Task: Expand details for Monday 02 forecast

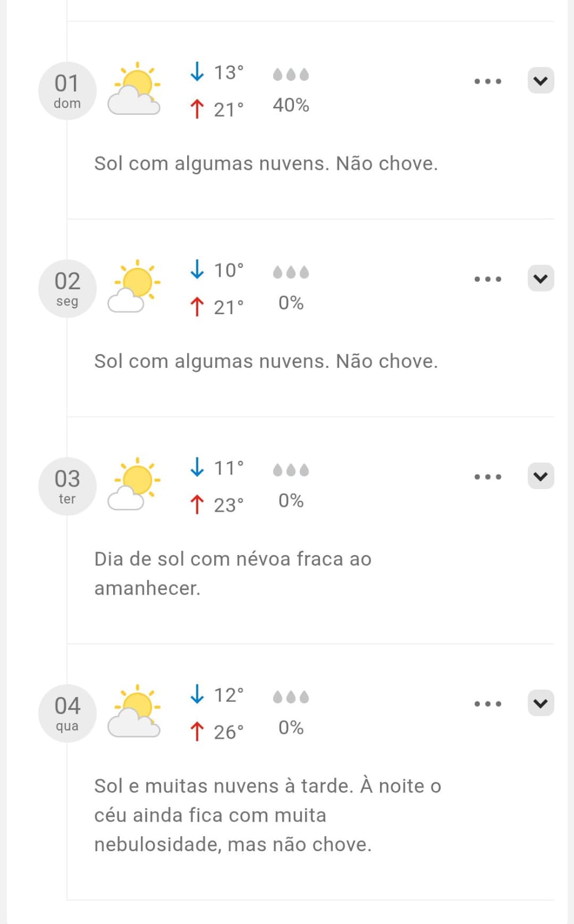Action: coord(541,278)
